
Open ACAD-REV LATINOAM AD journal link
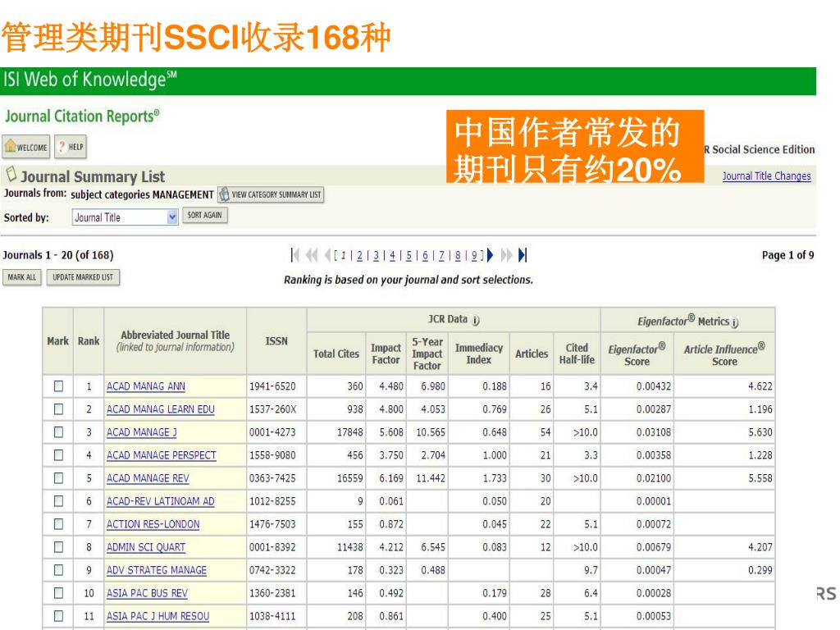point(160,501)
